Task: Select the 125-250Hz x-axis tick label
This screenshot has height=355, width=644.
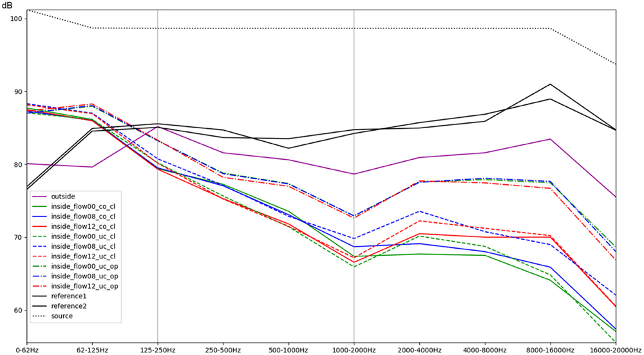Action: tap(157, 350)
